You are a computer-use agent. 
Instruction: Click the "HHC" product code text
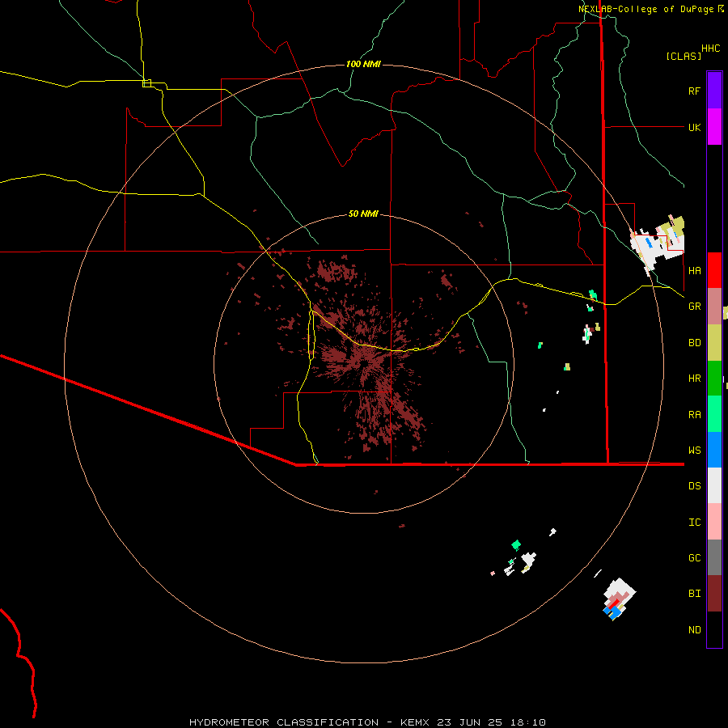point(711,49)
